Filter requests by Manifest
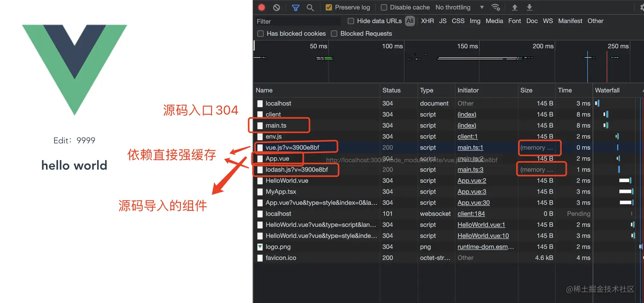The height and width of the screenshot is (303, 644). (570, 21)
